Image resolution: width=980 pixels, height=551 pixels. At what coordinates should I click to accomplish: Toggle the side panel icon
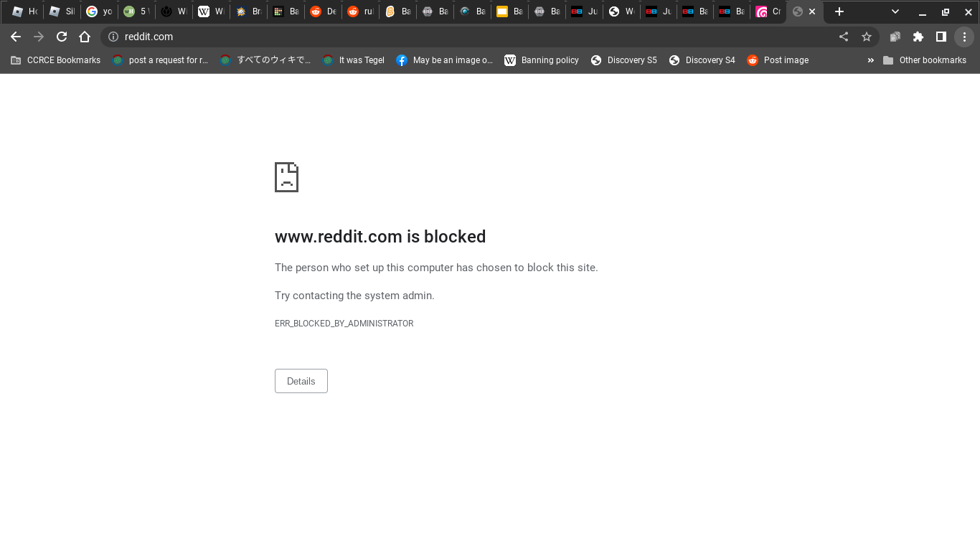pos(941,37)
